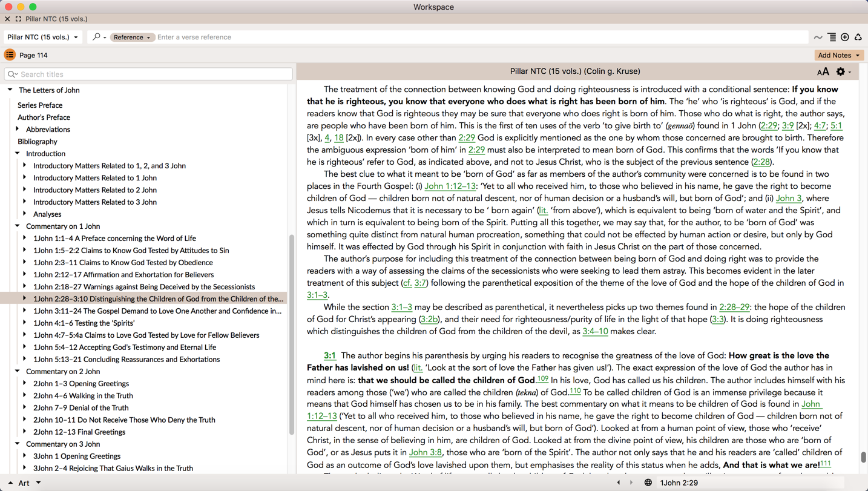868x491 pixels.
Task: Open the John 3:8 verse link
Action: coord(425,452)
